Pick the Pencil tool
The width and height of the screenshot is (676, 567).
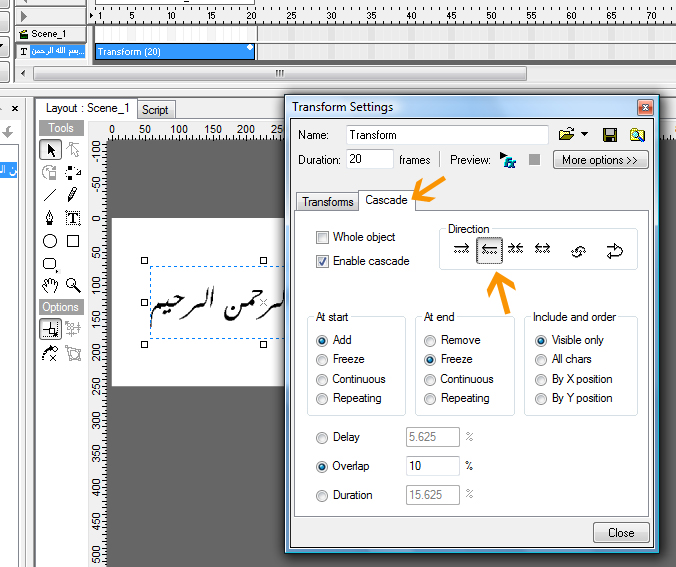point(73,194)
